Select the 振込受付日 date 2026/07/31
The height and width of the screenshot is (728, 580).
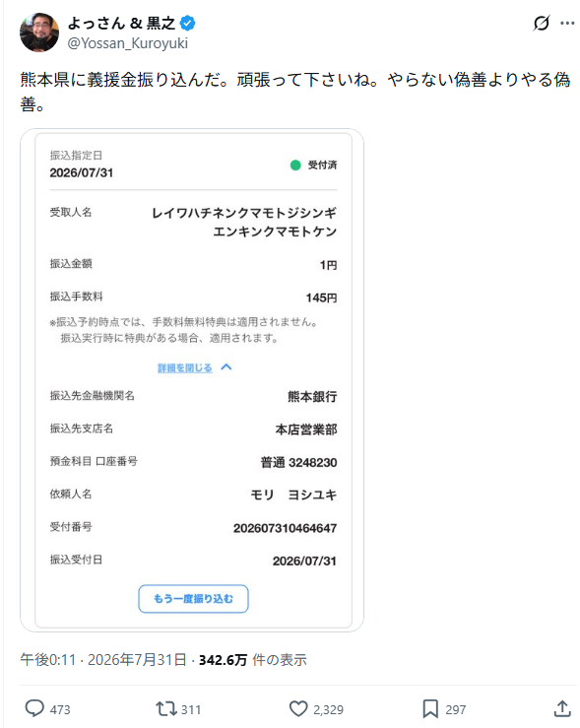point(304,561)
